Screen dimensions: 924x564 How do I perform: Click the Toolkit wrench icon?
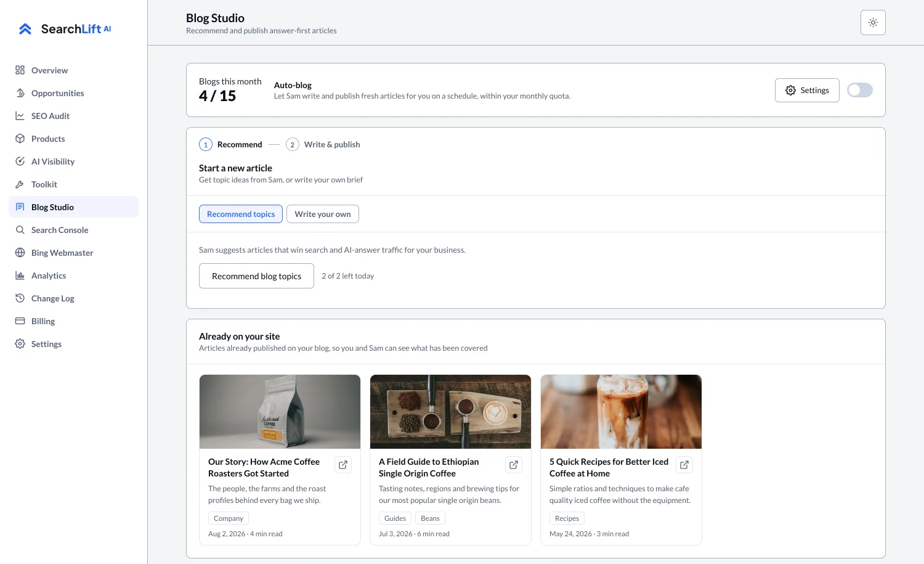[20, 184]
